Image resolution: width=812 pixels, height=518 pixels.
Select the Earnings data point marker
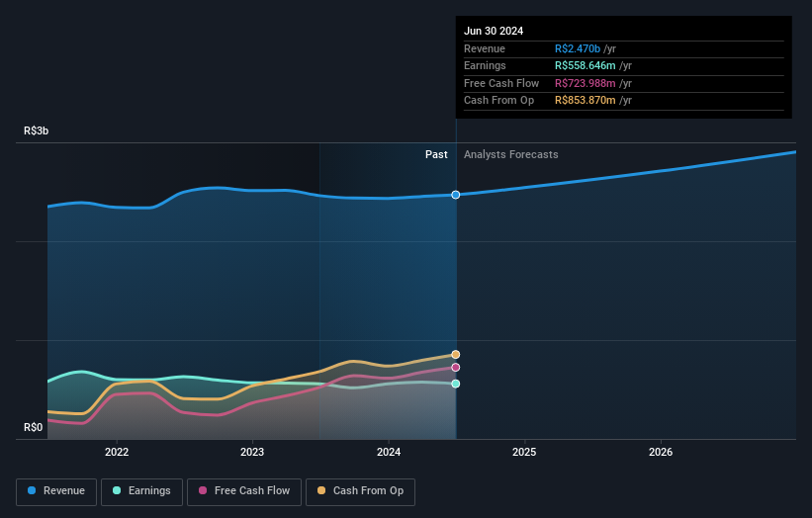pos(456,384)
